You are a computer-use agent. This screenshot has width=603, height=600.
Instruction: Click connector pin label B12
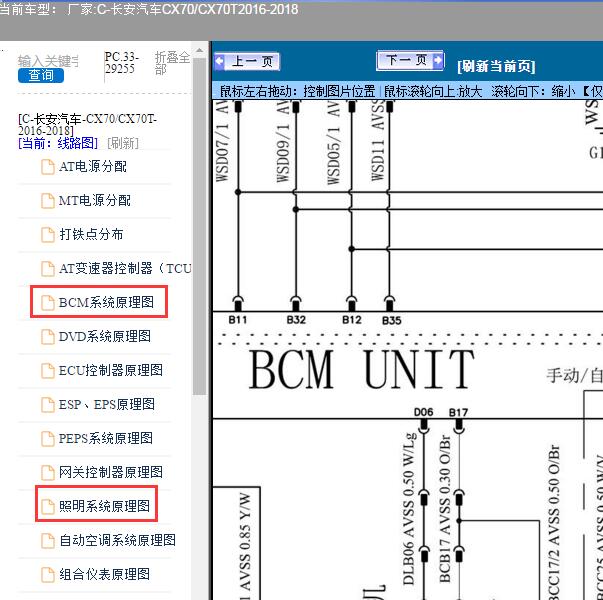[x=352, y=320]
